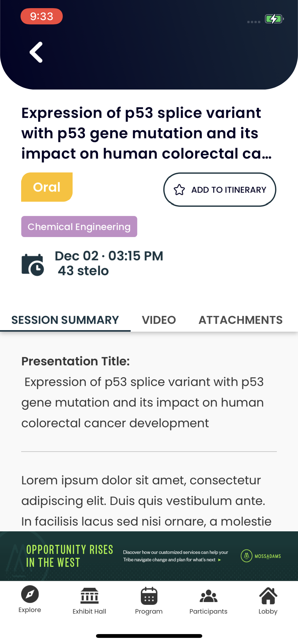Tap the Moss Adams logo in the banner

261,556
